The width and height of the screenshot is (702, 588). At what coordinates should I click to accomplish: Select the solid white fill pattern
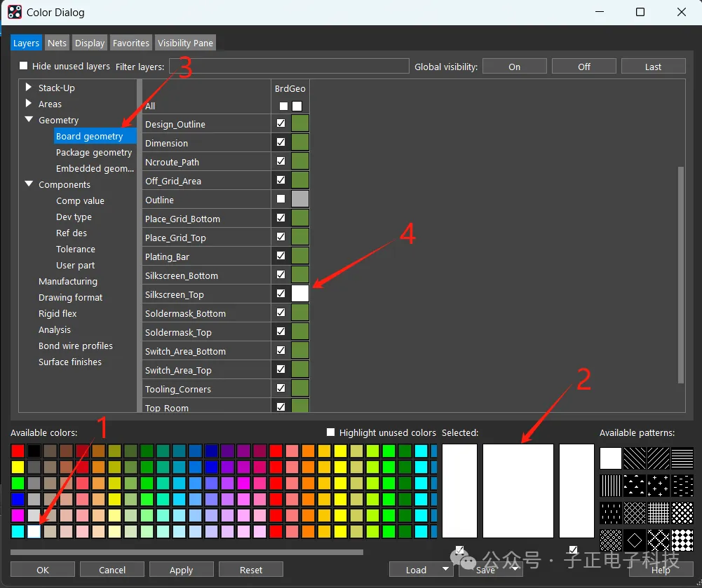coord(611,458)
